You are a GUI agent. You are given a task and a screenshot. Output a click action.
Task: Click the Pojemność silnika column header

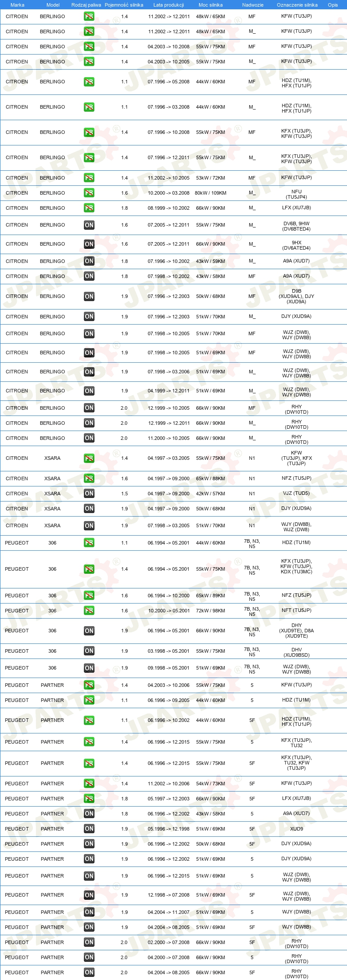coord(124,5)
